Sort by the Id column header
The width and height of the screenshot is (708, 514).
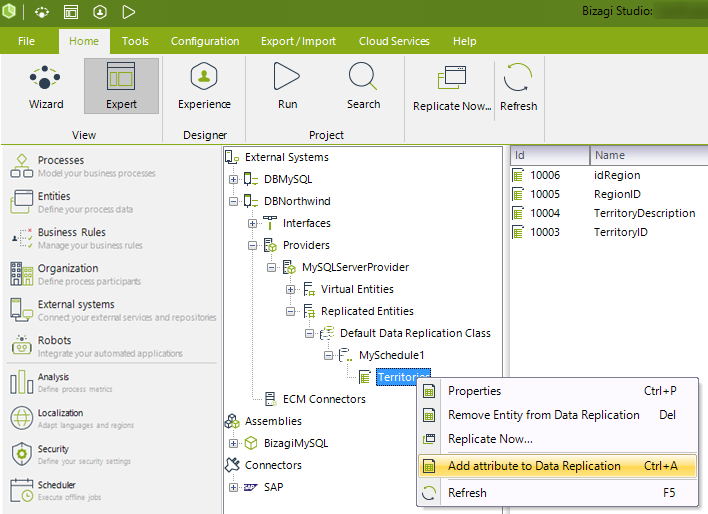[550, 155]
